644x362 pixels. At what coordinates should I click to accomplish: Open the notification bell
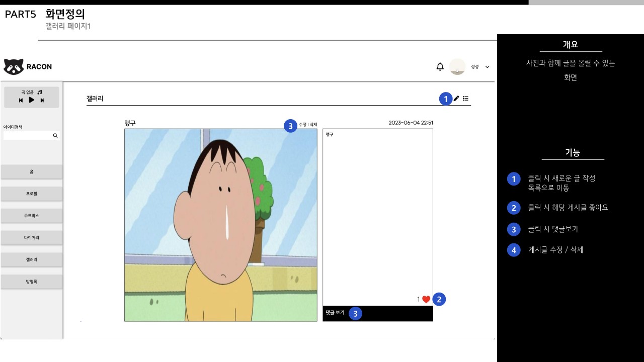[x=440, y=67]
